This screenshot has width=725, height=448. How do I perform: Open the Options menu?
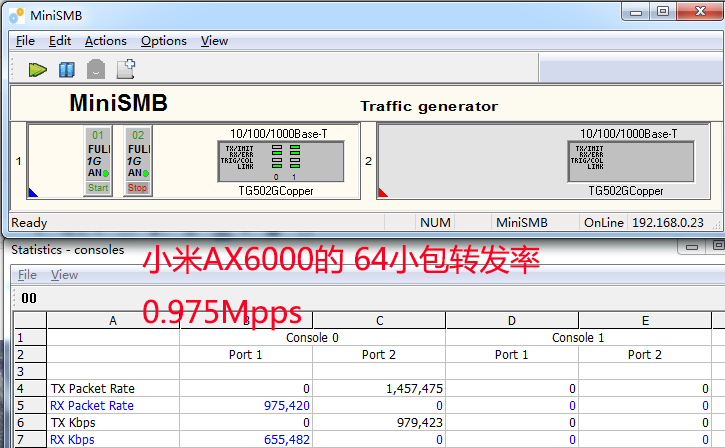click(164, 41)
